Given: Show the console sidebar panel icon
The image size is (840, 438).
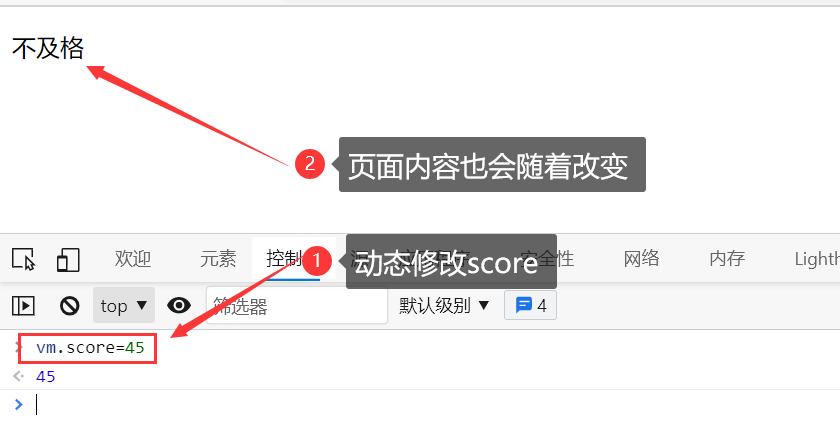Looking at the screenshot, I should point(23,306).
